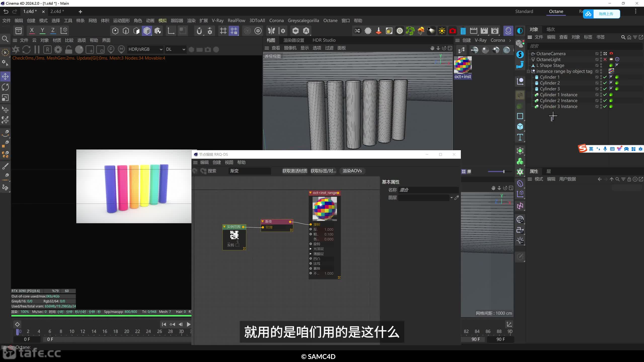Open the DL kernel dropdown
Image resolution: width=644 pixels, height=362 pixels.
pyautogui.click(x=175, y=49)
